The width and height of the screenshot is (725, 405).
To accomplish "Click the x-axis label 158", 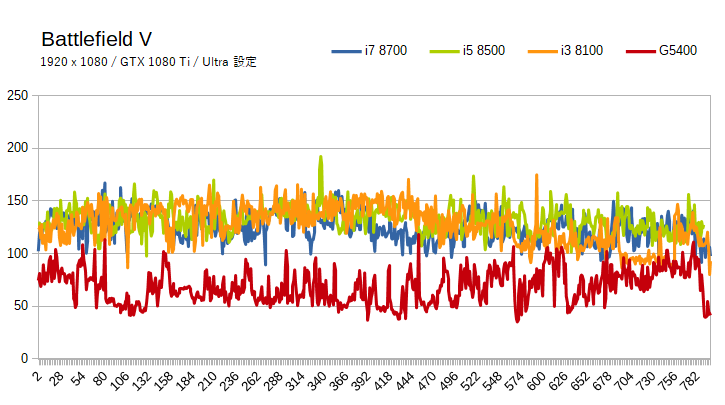I will tap(163, 381).
